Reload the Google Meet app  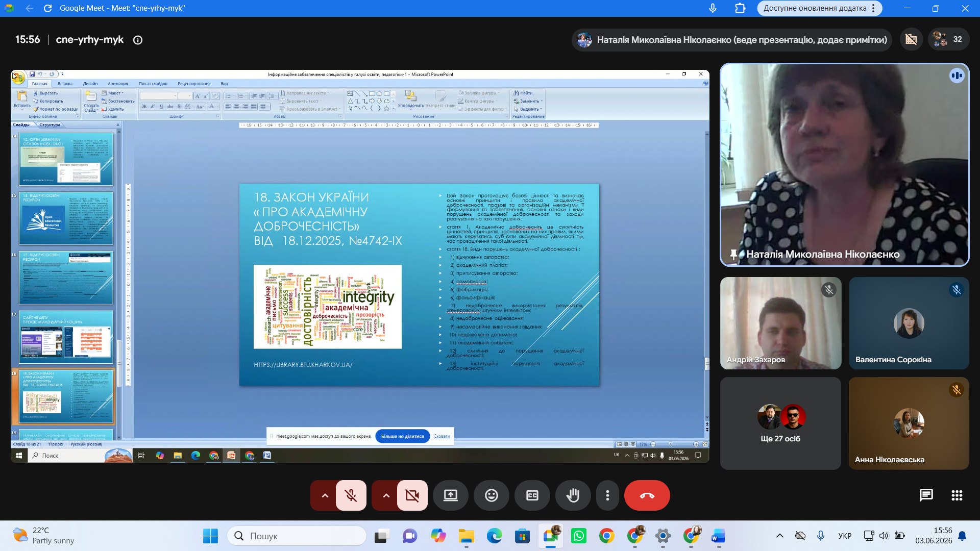click(x=47, y=8)
